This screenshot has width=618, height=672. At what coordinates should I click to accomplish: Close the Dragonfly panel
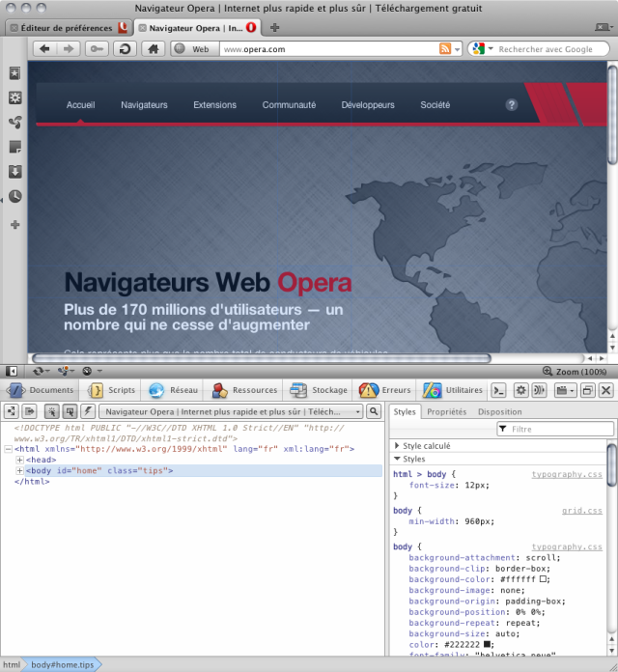[606, 390]
